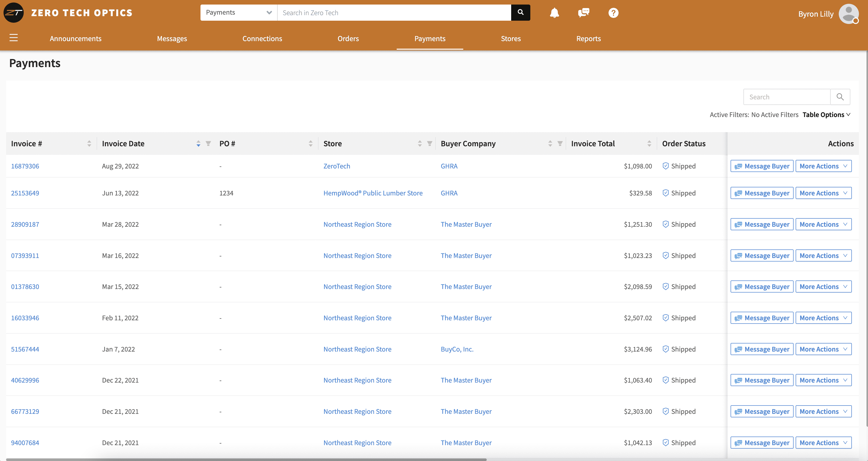
Task: Expand More Actions for invoice 40629996
Action: [823, 381]
